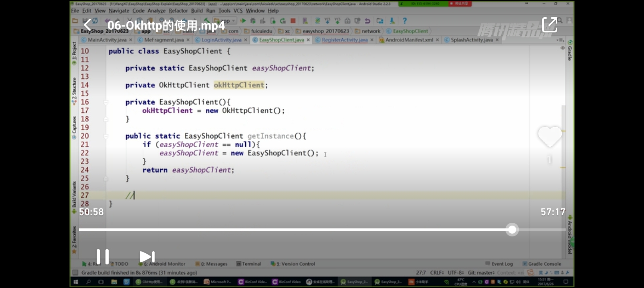
Task: Go back with the video player arrow
Action: tap(87, 26)
